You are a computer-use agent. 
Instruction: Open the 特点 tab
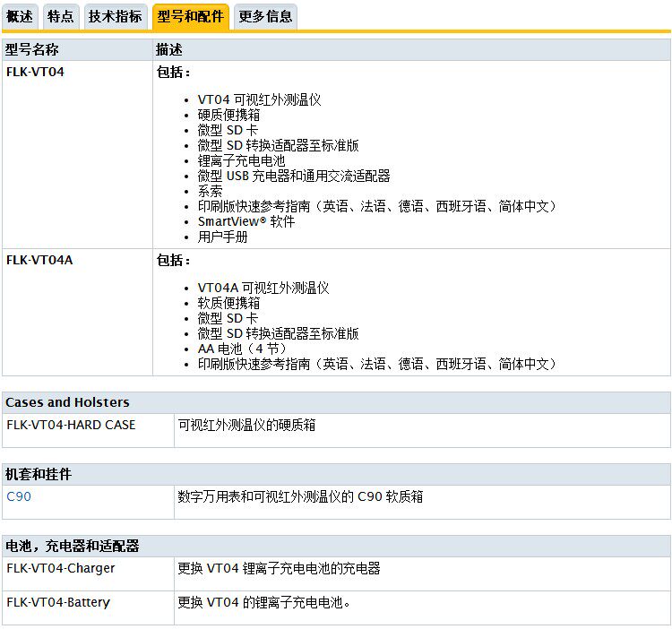[x=60, y=17]
